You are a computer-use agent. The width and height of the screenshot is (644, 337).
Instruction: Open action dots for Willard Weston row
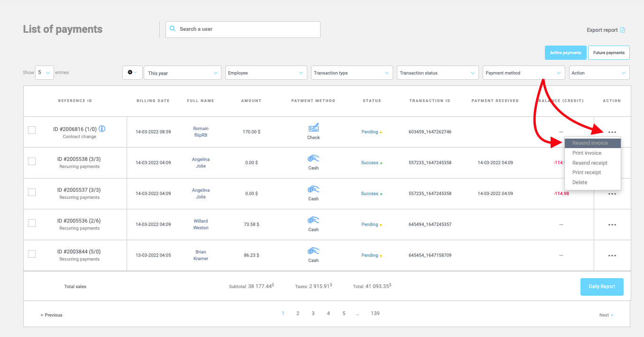point(612,225)
